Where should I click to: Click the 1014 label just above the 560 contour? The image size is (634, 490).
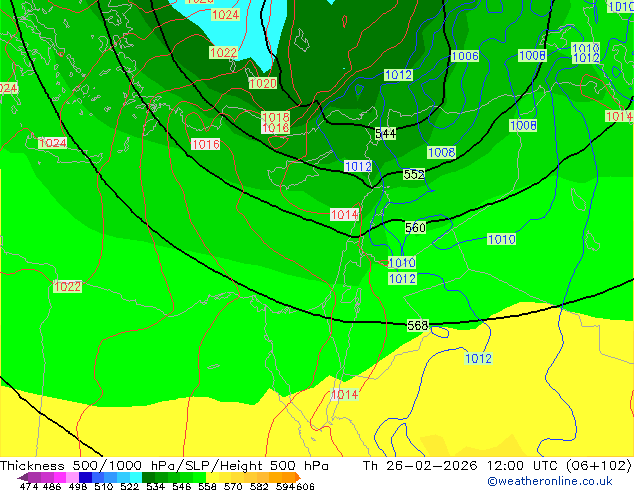(344, 215)
